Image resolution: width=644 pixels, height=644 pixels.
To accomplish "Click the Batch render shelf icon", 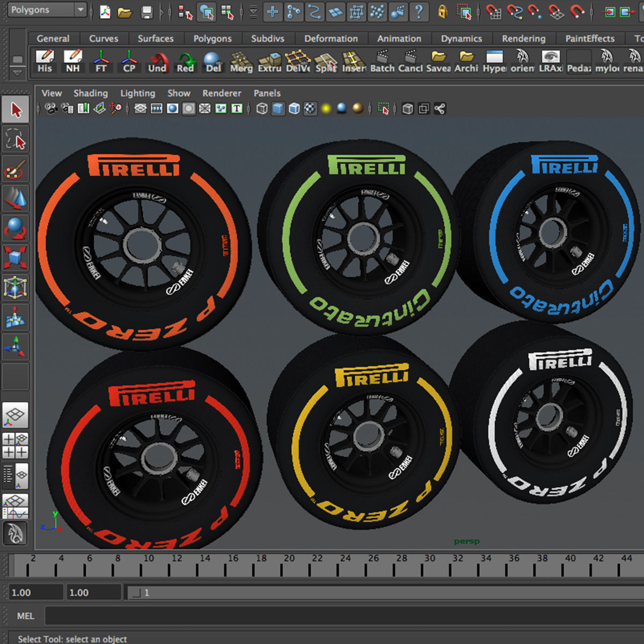I will 382,61.
